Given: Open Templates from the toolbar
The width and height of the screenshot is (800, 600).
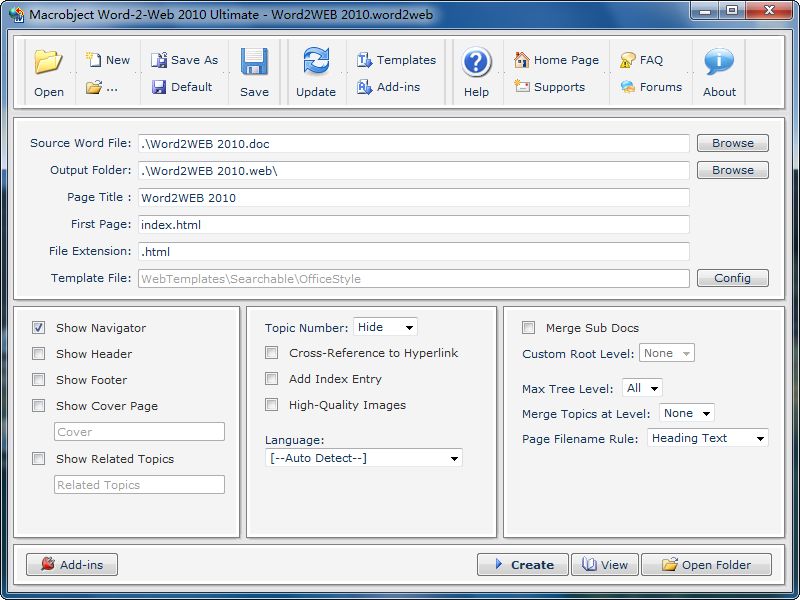Looking at the screenshot, I should pos(396,60).
